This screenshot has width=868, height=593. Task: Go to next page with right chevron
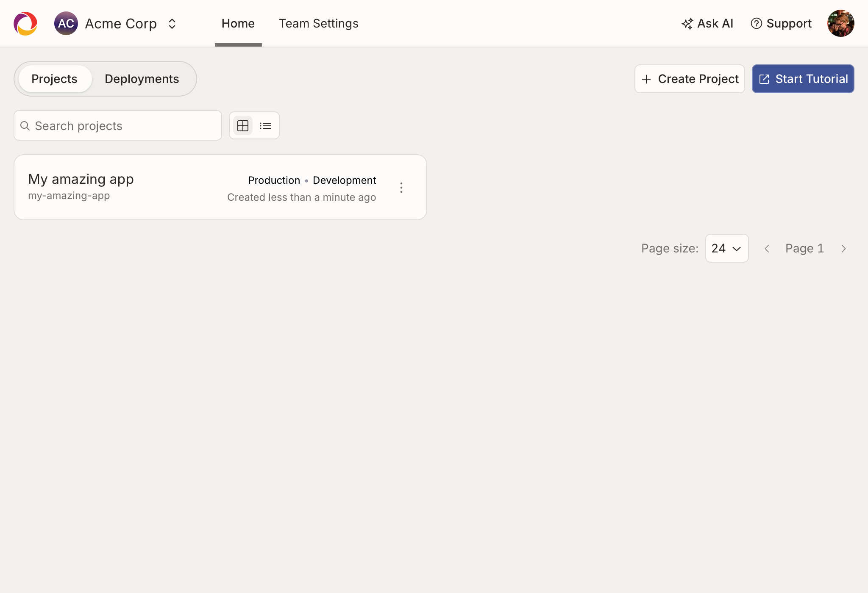pyautogui.click(x=843, y=248)
